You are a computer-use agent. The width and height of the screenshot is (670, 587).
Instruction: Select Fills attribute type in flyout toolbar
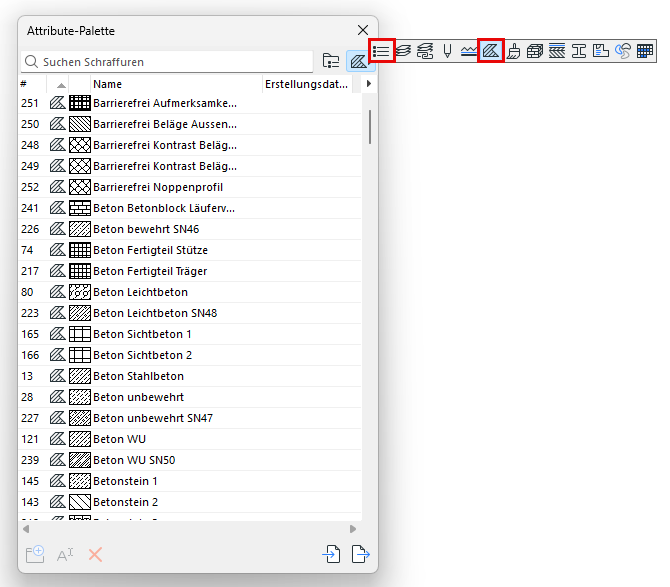pos(491,51)
